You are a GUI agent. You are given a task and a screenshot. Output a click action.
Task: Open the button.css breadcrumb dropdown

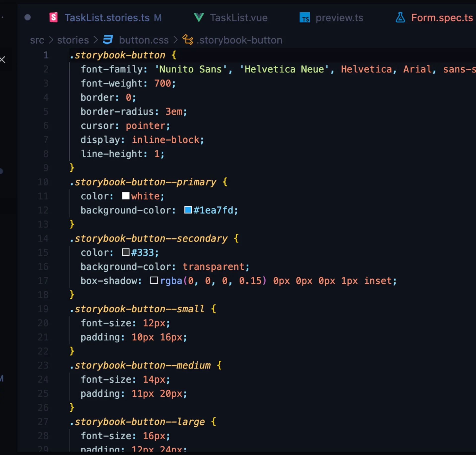[144, 40]
